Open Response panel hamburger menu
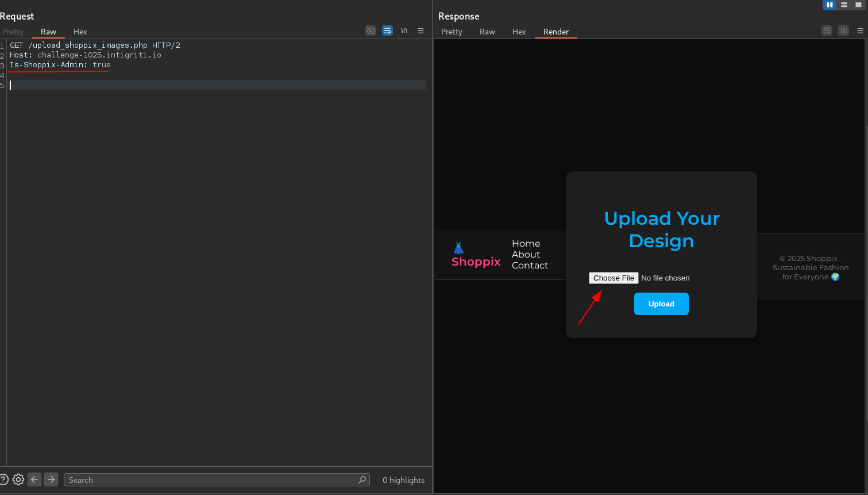868x495 pixels. (x=860, y=30)
